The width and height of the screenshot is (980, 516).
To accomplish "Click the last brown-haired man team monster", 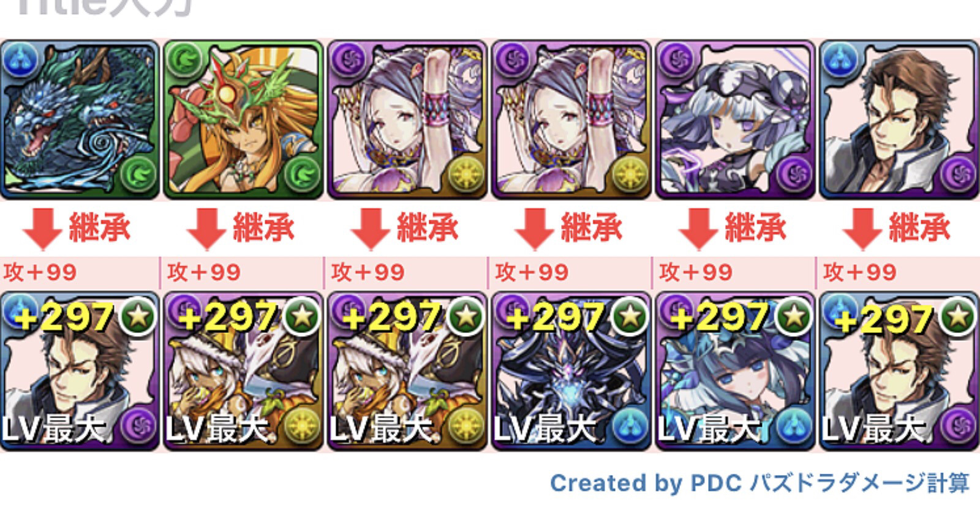I will point(899,372).
